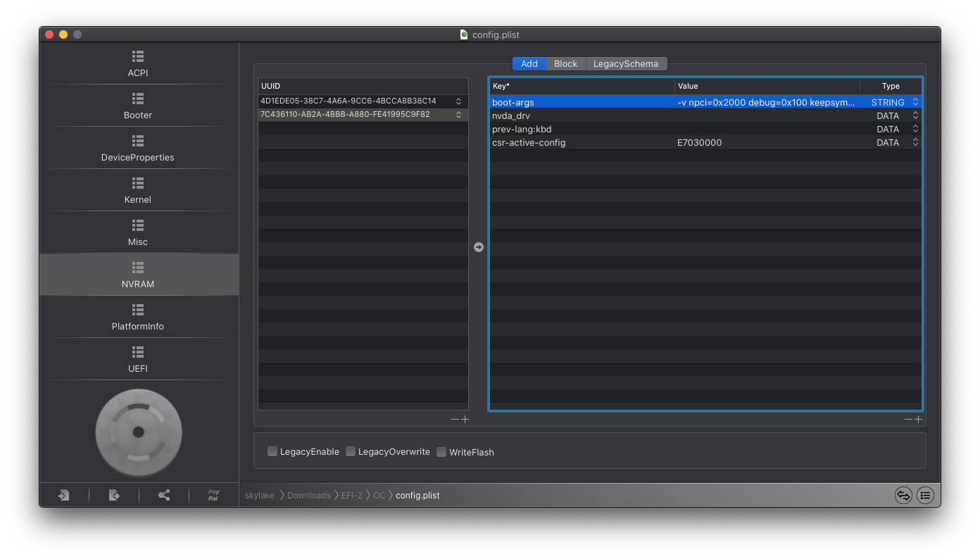The width and height of the screenshot is (980, 559).
Task: Add a new key with plus button
Action: coord(918,420)
